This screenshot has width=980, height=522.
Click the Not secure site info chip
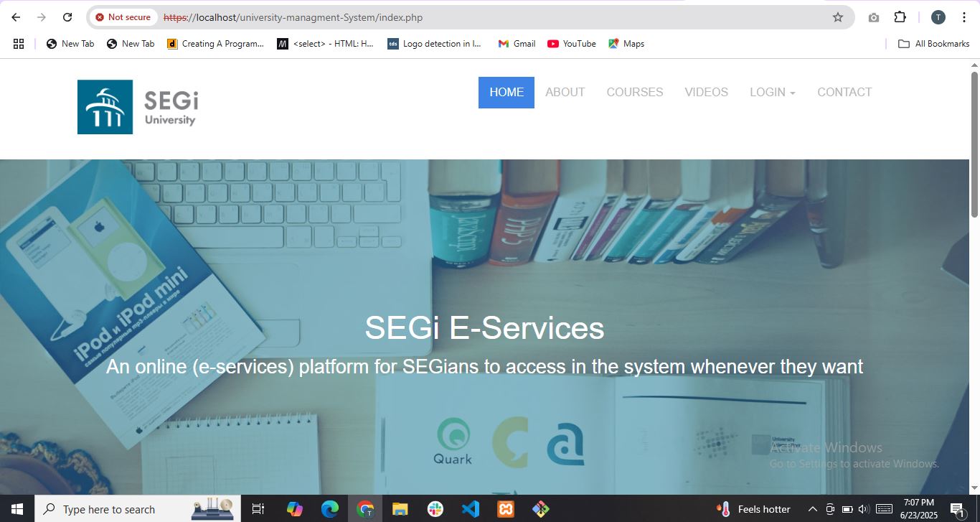pyautogui.click(x=123, y=17)
